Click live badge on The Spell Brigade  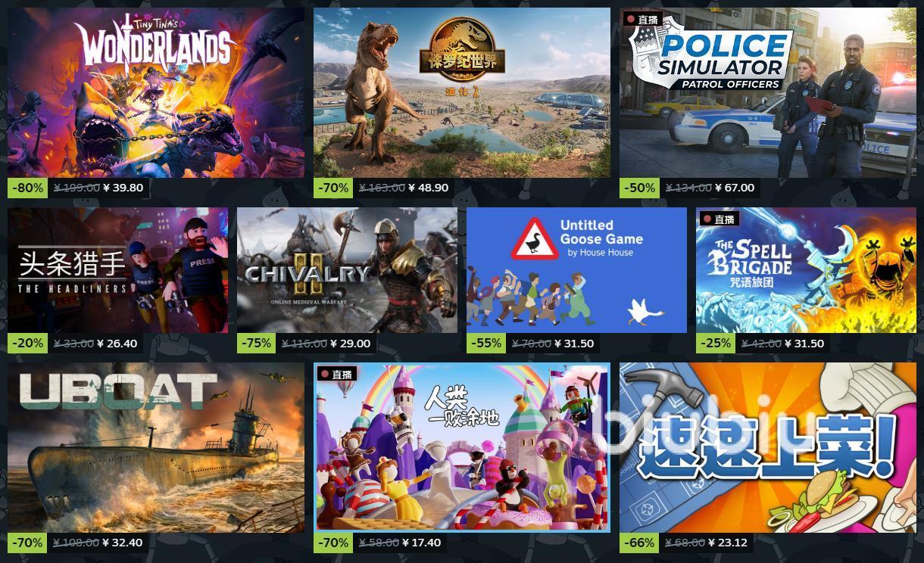click(720, 219)
